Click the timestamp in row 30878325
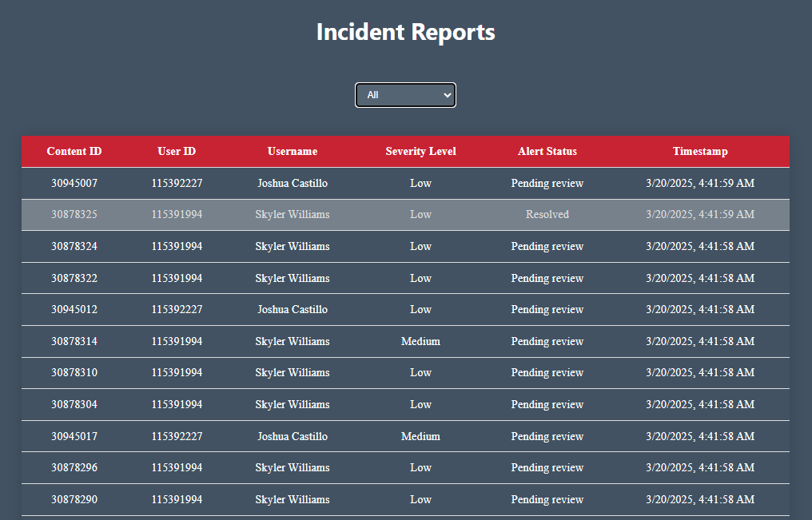 (x=700, y=214)
